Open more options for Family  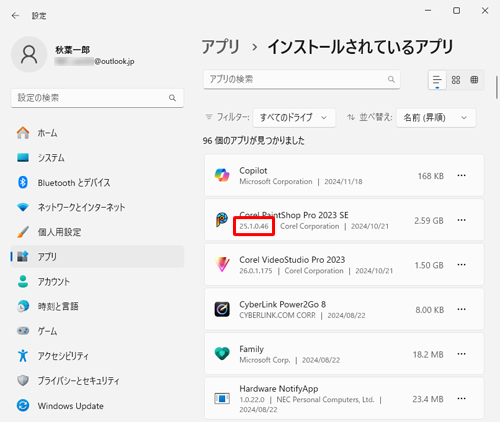coord(461,354)
